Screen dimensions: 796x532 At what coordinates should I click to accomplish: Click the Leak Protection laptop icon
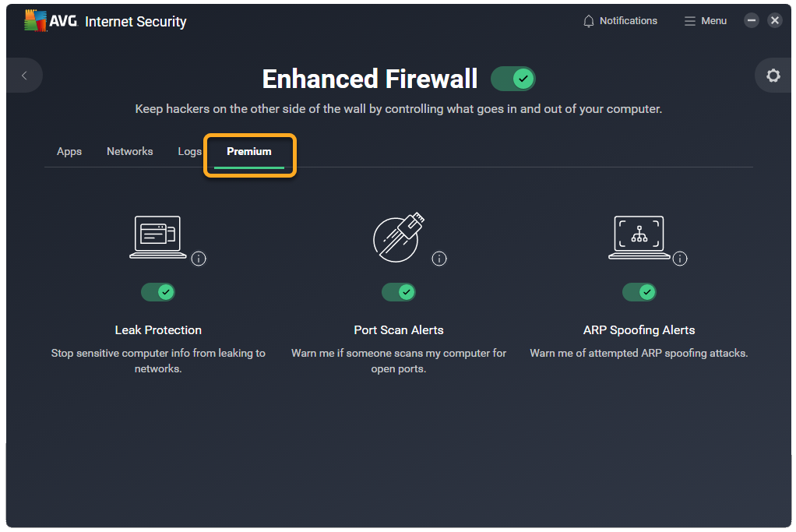tap(158, 237)
